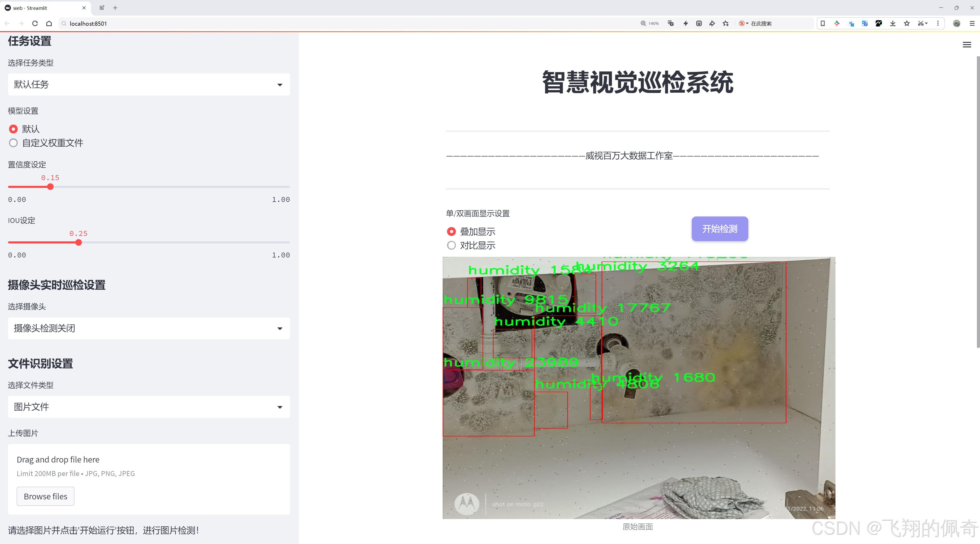
Task: Open the 图片文件 file type dropdown
Action: point(148,407)
